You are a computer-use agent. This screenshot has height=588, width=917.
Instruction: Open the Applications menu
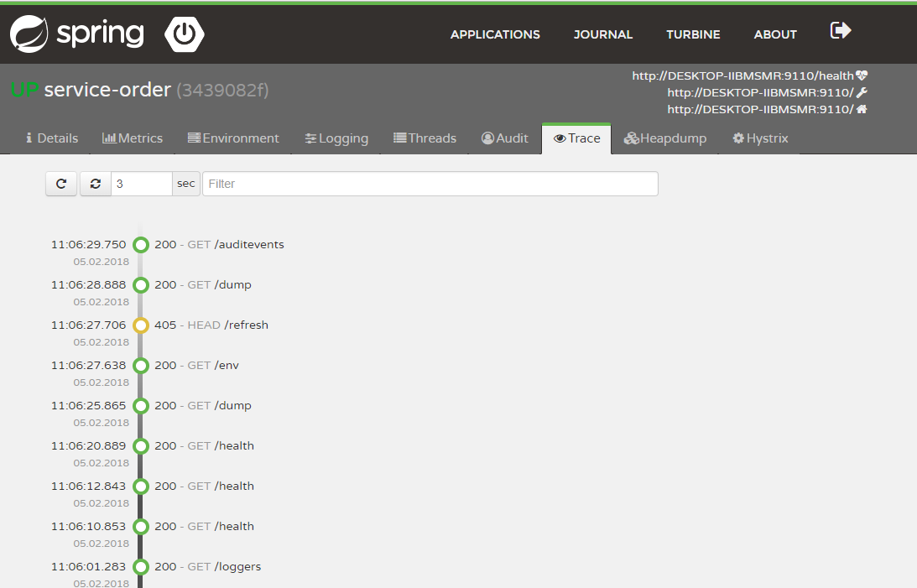pyautogui.click(x=495, y=34)
